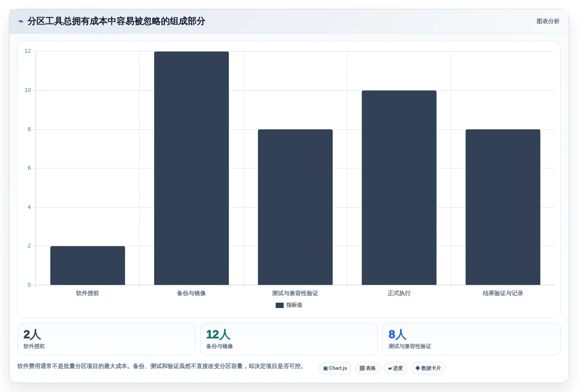Image resolution: width=578 pixels, height=392 pixels.
Task: Click the 结果验证与记录 x-axis label
Action: (503, 293)
